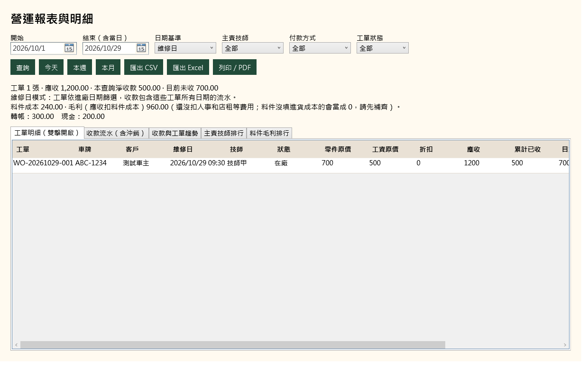Viewport: 588px width, 379px height.
Task: Run the 查詢 search button
Action: (23, 67)
